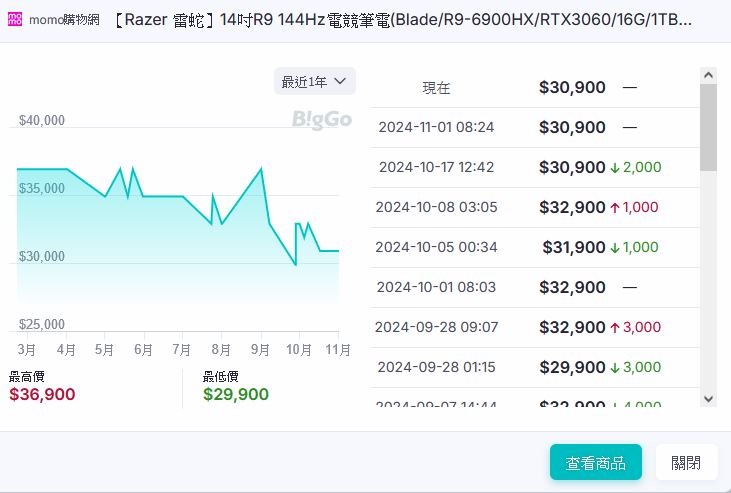Select the 2024-10-08 03:05 row
Screen dimensions: 731x493
coord(535,208)
